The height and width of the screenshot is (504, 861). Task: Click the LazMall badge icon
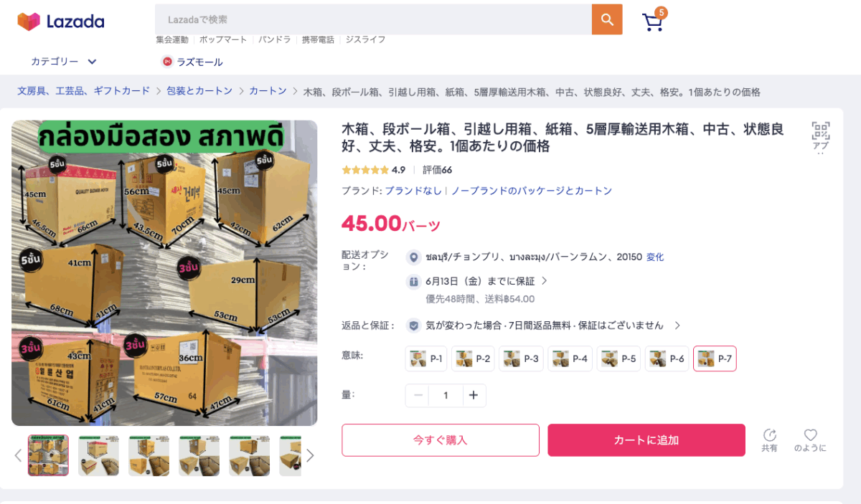coord(167,62)
